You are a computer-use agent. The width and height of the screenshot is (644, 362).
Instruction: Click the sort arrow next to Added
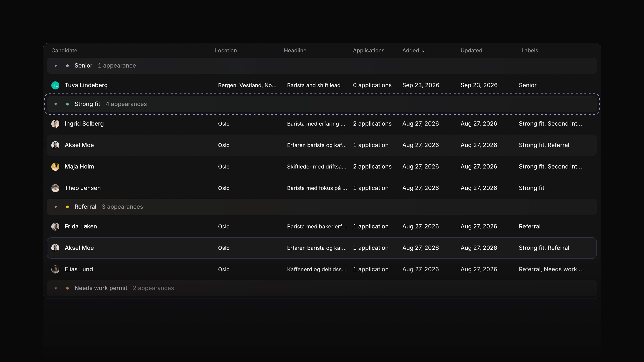[423, 51]
